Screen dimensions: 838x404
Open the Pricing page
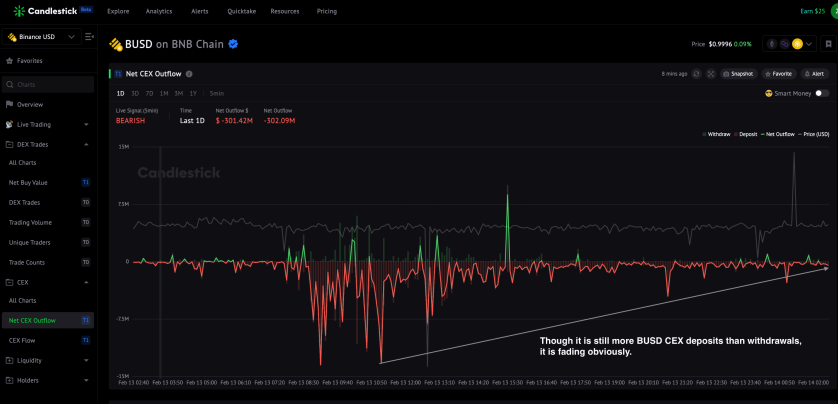pyautogui.click(x=327, y=11)
